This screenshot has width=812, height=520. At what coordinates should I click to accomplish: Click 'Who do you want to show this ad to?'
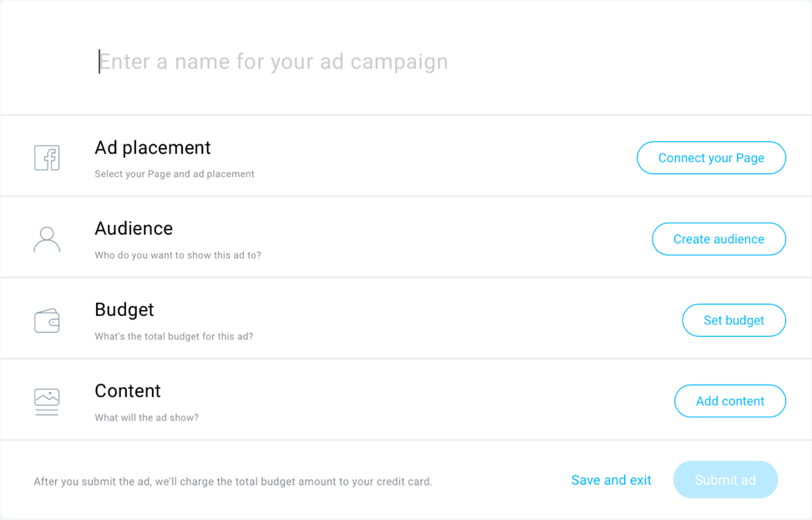point(178,255)
